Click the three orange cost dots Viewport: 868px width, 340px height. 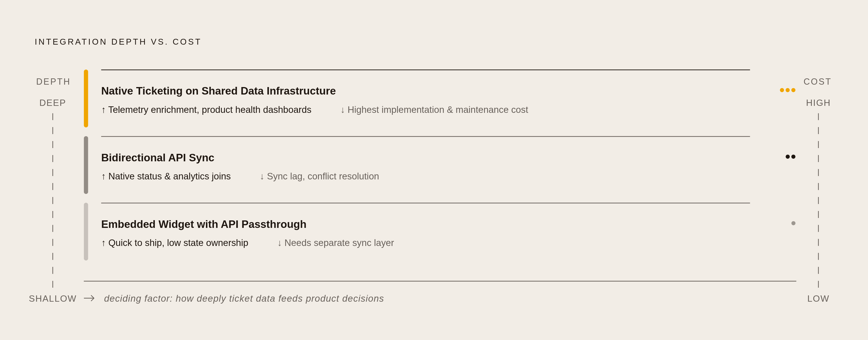click(x=787, y=90)
